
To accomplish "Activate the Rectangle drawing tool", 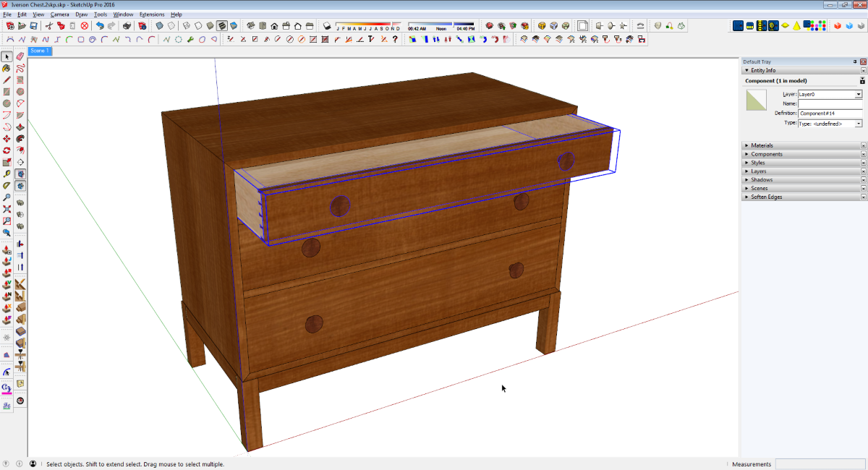I will click(x=7, y=92).
